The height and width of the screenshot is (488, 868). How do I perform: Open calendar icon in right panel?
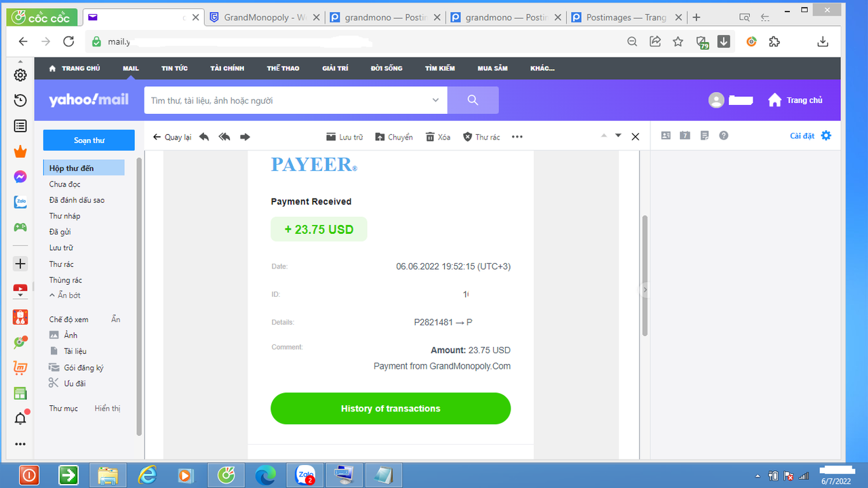(685, 136)
